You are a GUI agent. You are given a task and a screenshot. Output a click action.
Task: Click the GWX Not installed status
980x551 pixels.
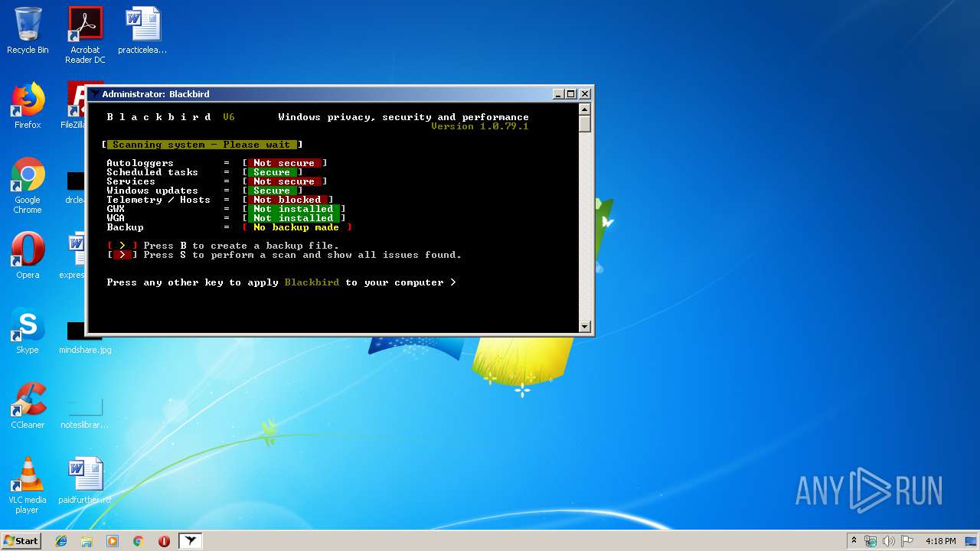click(293, 209)
